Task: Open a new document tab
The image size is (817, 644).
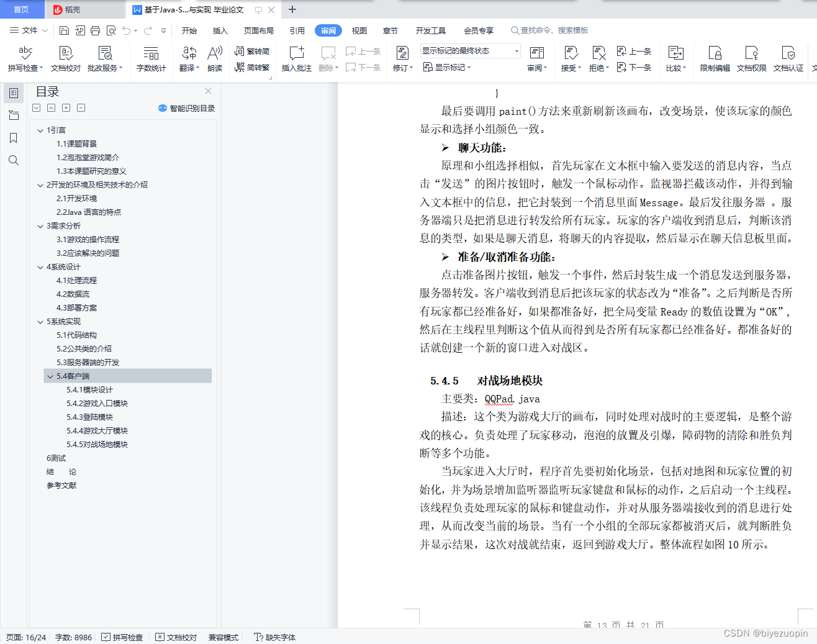Action: click(292, 9)
